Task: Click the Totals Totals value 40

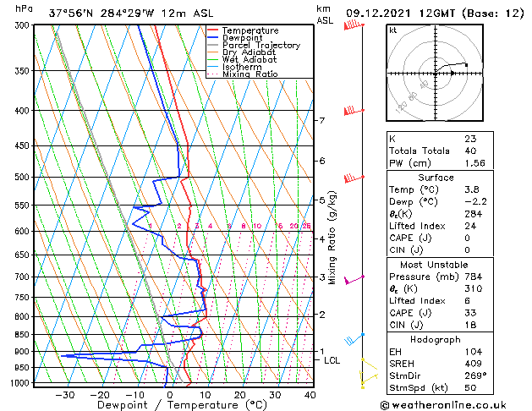Action: 470,151
